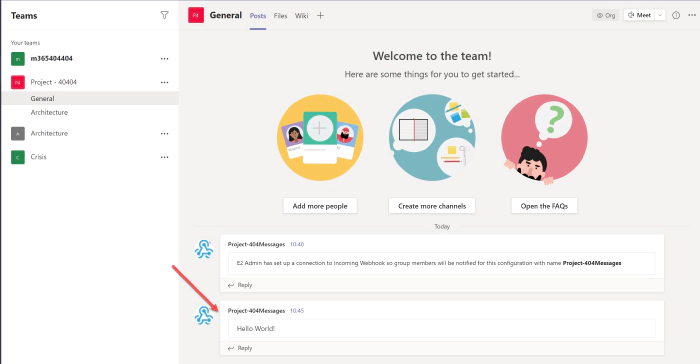Open more options for Project - 40404 team
700x364 pixels.
coord(164,82)
